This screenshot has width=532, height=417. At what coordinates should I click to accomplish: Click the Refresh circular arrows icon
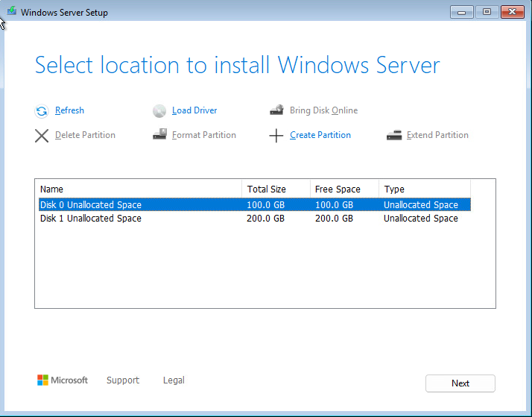[42, 111]
